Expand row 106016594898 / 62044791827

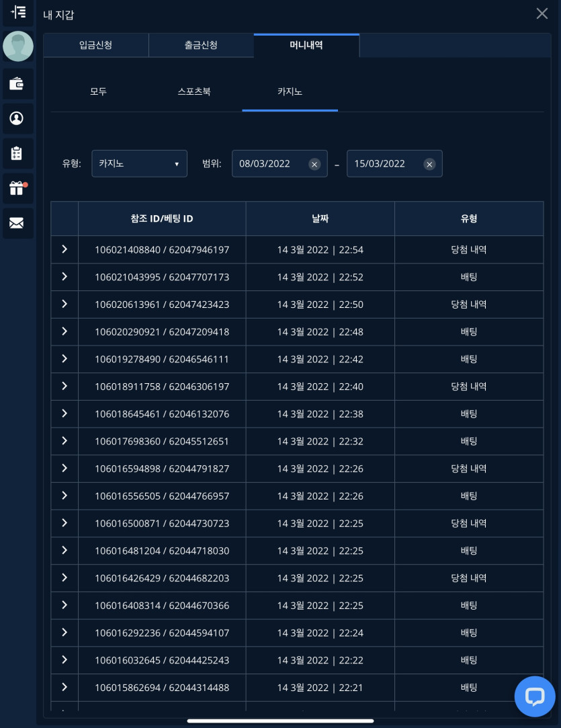64,469
